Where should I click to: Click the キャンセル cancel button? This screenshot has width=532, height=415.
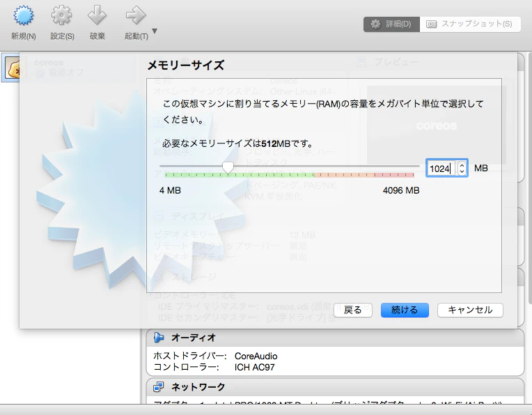(470, 310)
